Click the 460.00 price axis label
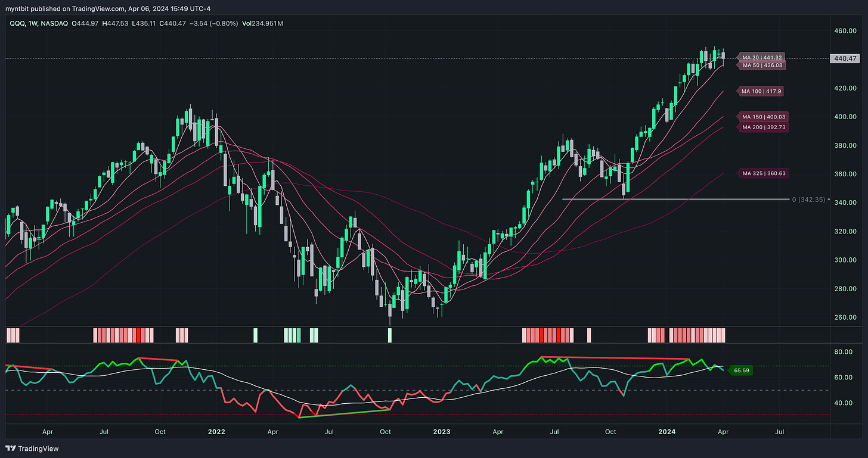 (846, 31)
